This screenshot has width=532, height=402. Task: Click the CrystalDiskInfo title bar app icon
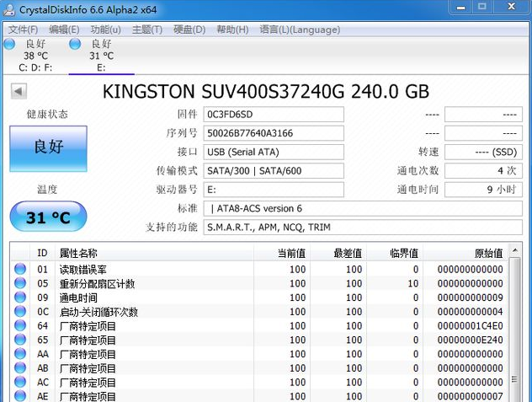(x=8, y=9)
